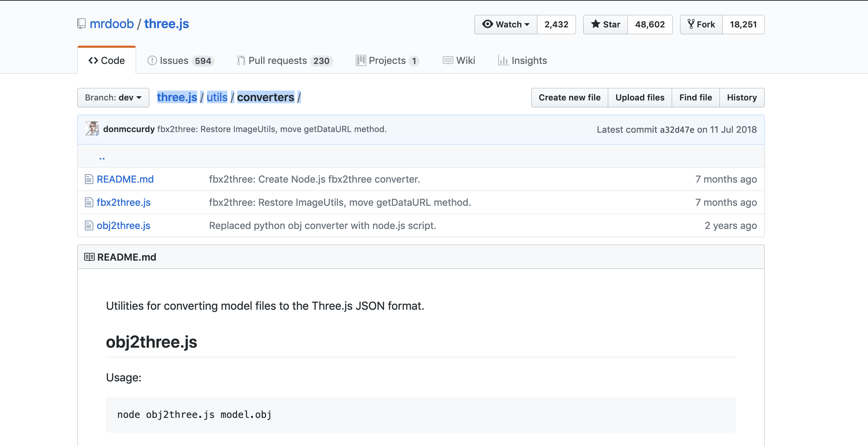This screenshot has height=446, width=868.
Task: Click the Projects counter badge showing 1
Action: click(x=414, y=61)
